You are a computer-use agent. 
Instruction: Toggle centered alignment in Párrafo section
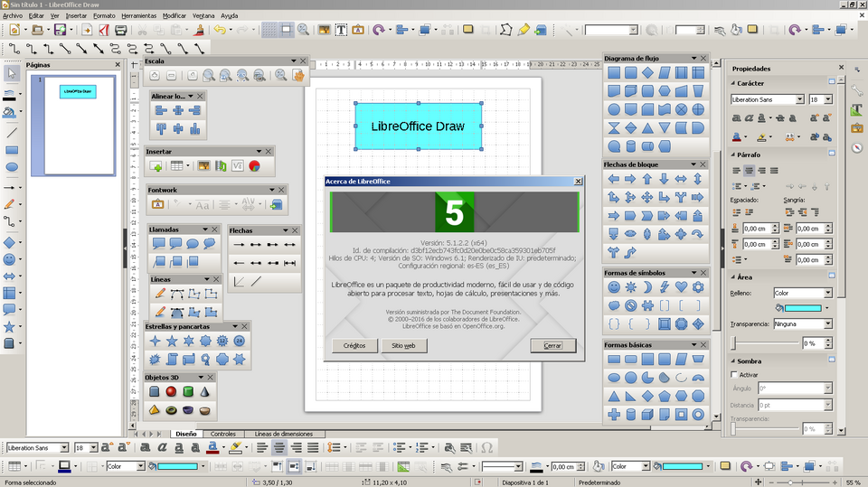point(749,171)
